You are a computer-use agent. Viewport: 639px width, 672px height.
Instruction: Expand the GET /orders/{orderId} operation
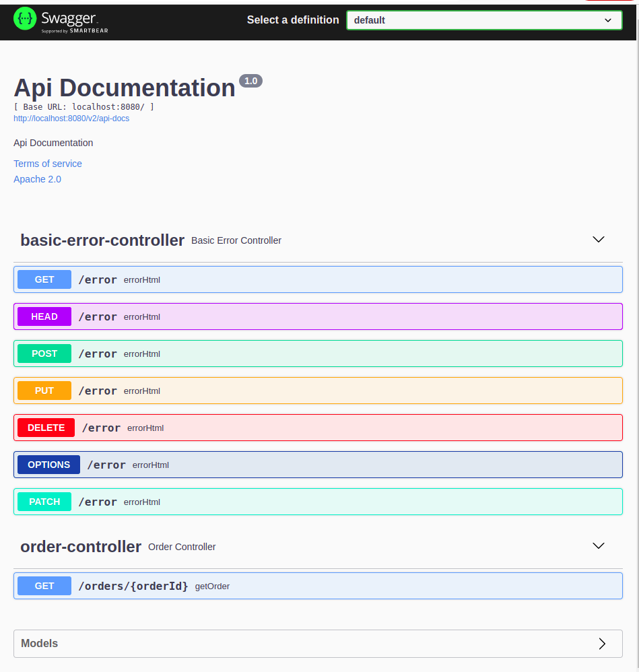point(316,586)
